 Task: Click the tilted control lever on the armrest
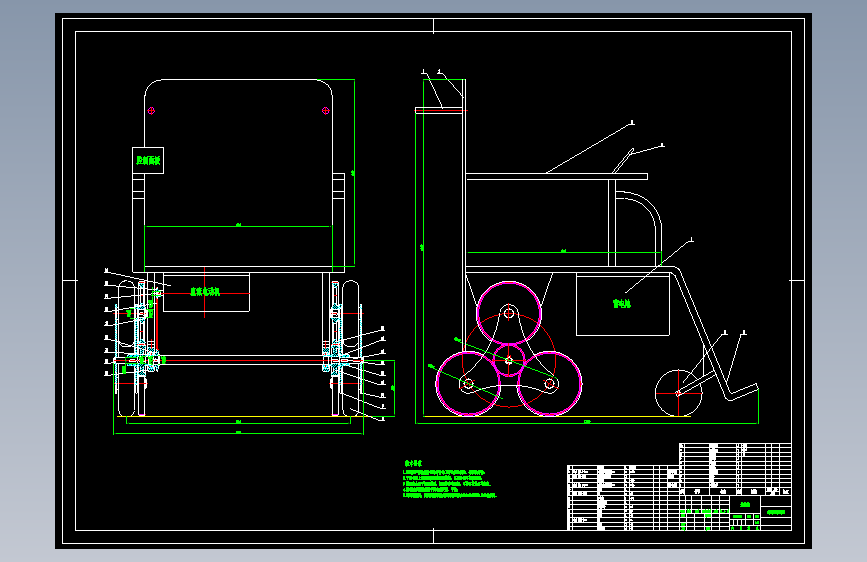[x=623, y=161]
